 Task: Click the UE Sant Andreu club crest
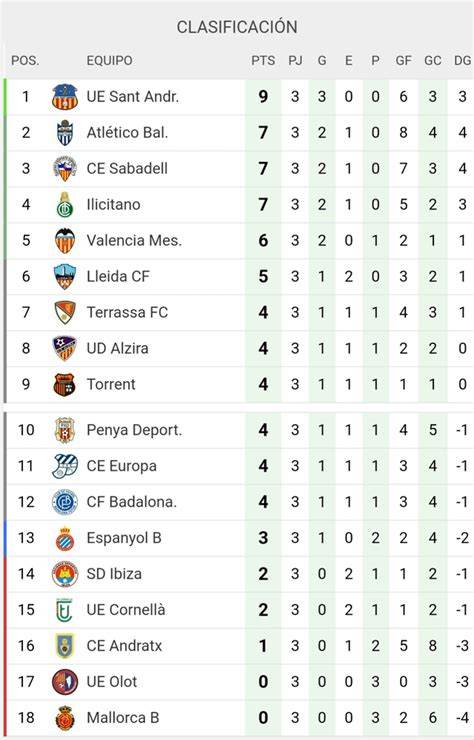pos(65,97)
